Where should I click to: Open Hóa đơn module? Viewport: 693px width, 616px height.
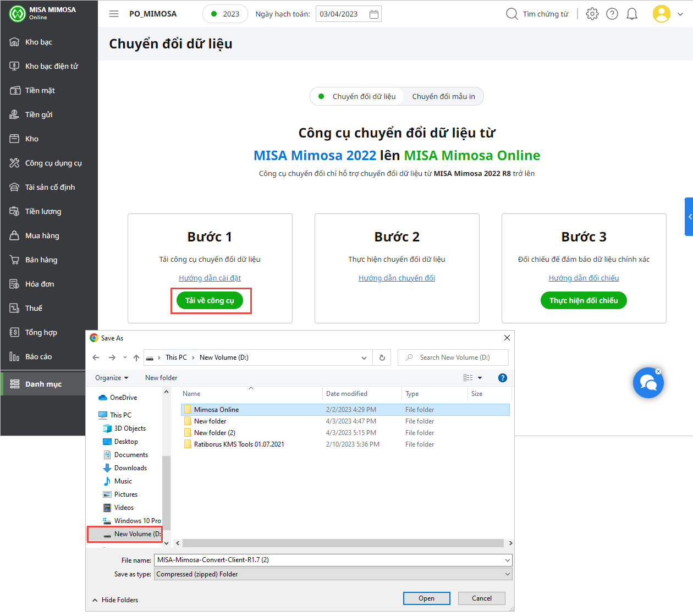coord(49,284)
